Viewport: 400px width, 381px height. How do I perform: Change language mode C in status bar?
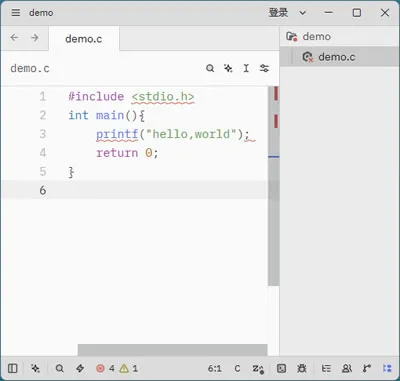[237, 368]
